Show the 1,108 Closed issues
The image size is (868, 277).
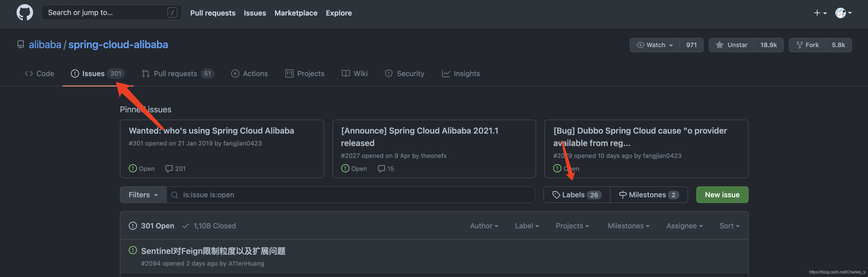click(209, 226)
